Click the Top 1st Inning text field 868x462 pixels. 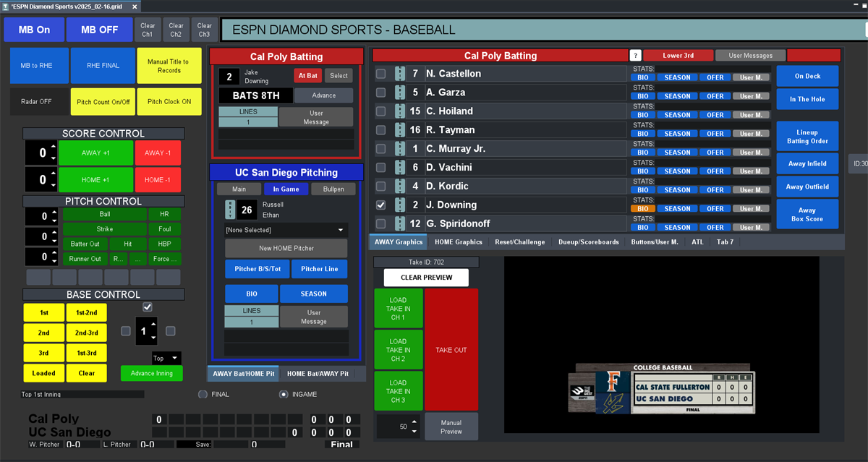pos(82,395)
